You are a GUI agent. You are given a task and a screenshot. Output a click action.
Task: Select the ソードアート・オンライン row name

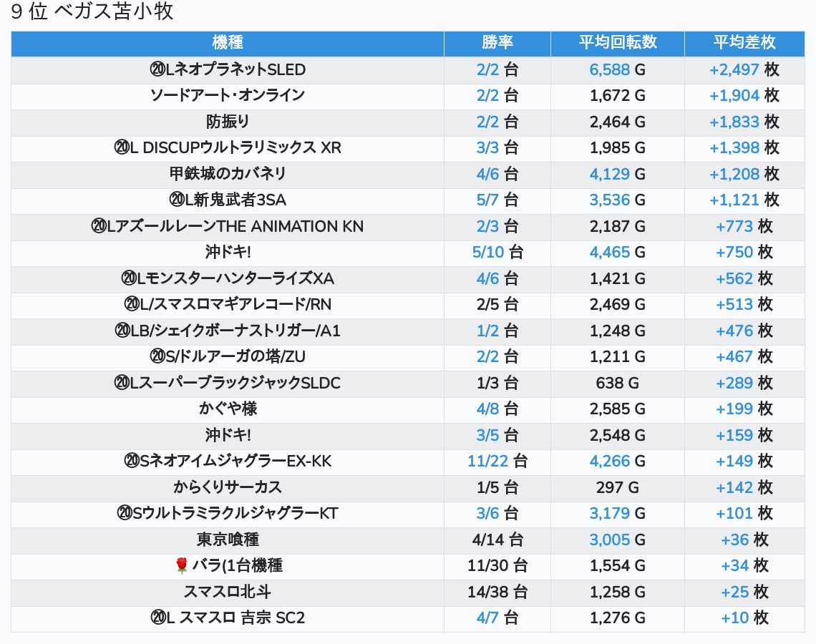point(228,96)
